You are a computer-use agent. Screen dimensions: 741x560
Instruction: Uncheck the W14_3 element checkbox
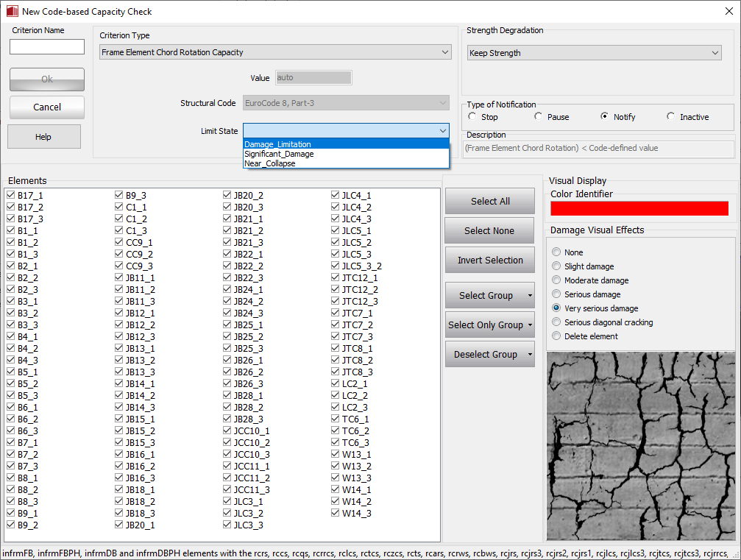pyautogui.click(x=336, y=513)
